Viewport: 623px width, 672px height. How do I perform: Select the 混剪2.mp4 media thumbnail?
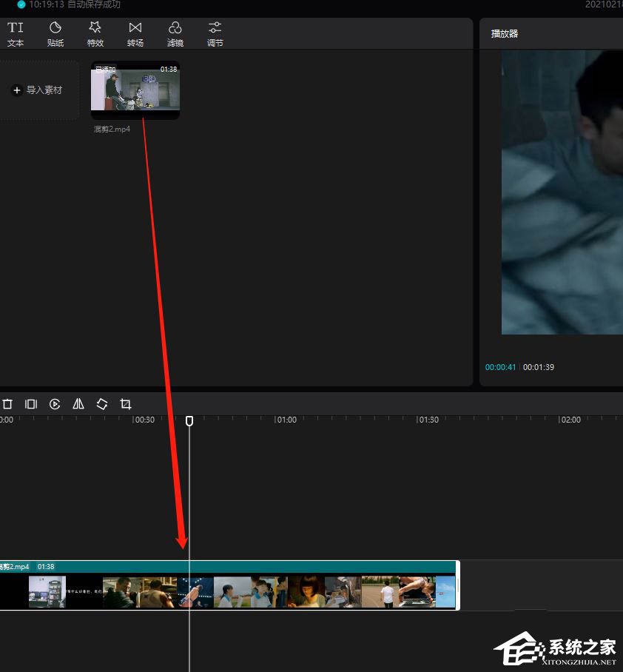pos(135,90)
